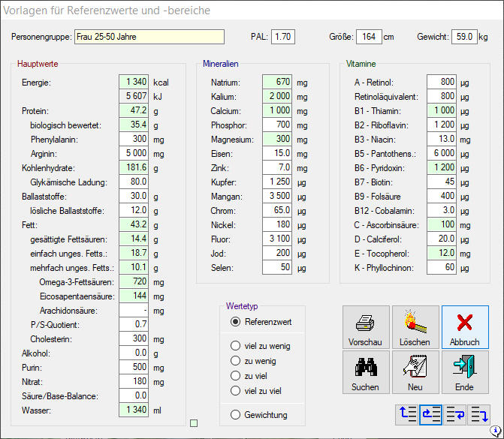Enable the Gewichtung radio option
Screen dimensions: 504x439
coord(236,415)
